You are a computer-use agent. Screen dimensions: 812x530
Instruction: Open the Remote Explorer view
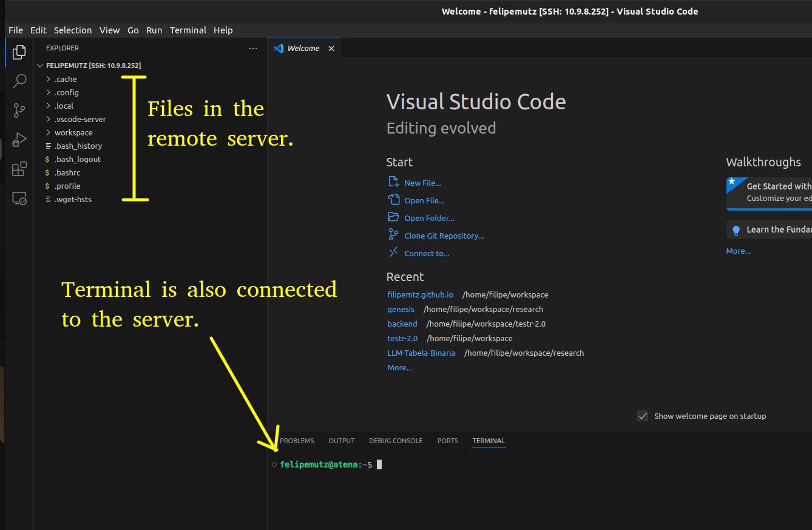coord(19,198)
